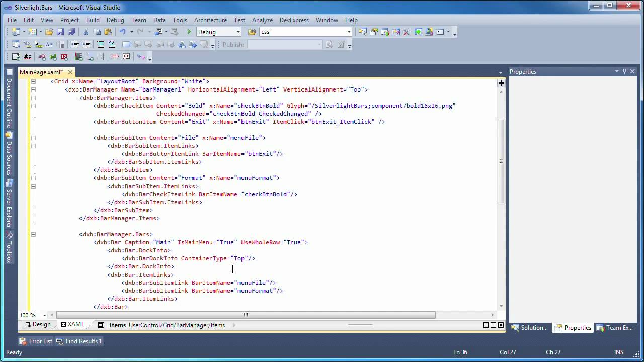This screenshot has height=362, width=644.
Task: Collapse the dxb:BarManager.Bars outline node
Action: tap(33, 234)
